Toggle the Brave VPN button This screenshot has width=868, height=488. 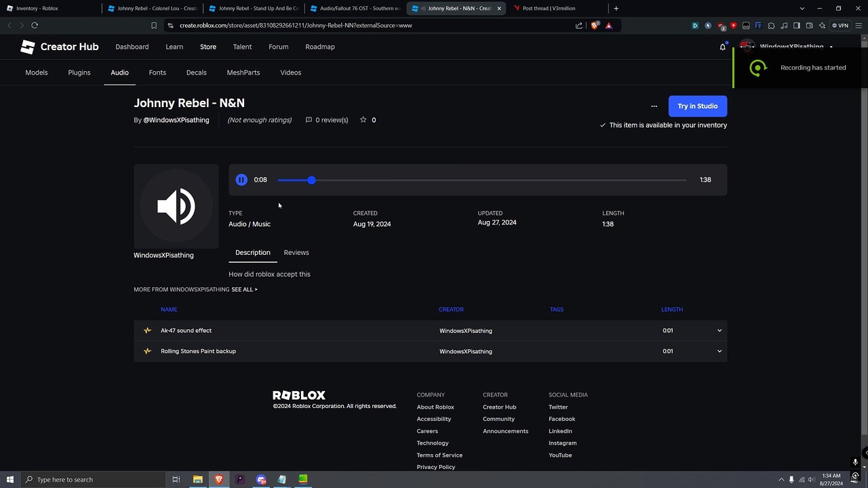point(841,26)
